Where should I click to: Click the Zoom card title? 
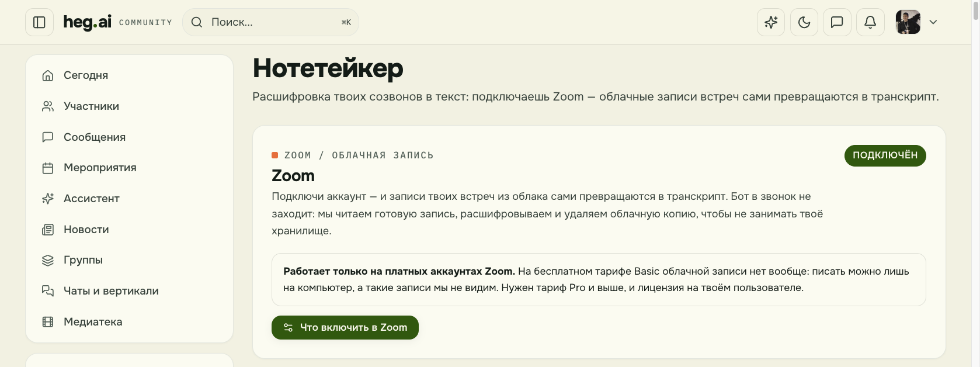click(293, 176)
